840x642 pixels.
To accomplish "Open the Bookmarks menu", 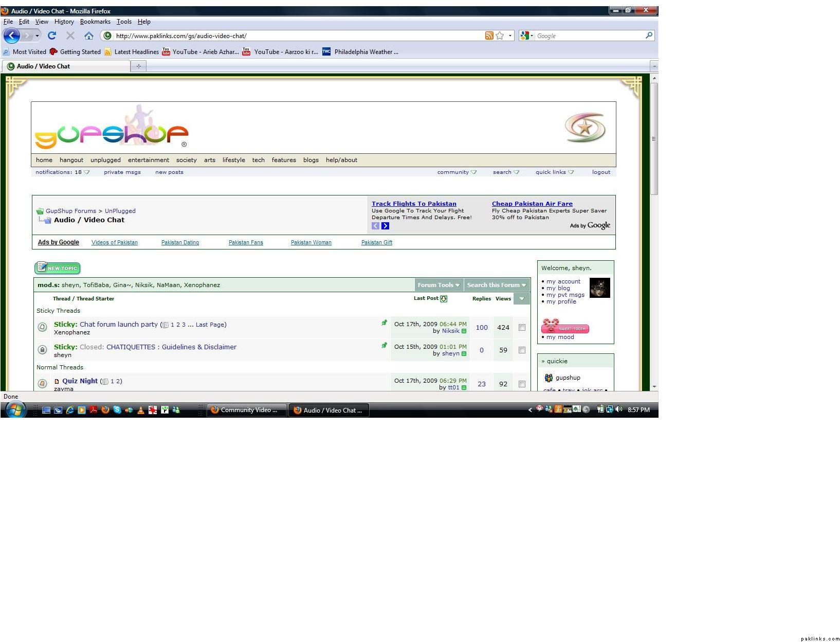I will point(95,22).
